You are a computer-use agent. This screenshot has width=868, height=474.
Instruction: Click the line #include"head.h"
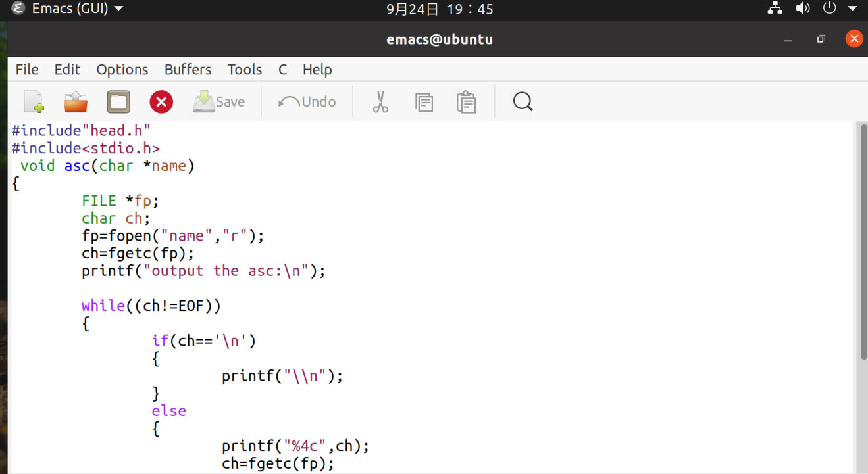[82, 130]
